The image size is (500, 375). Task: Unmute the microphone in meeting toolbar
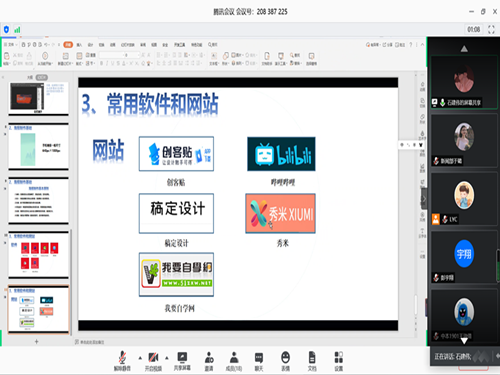point(122,361)
